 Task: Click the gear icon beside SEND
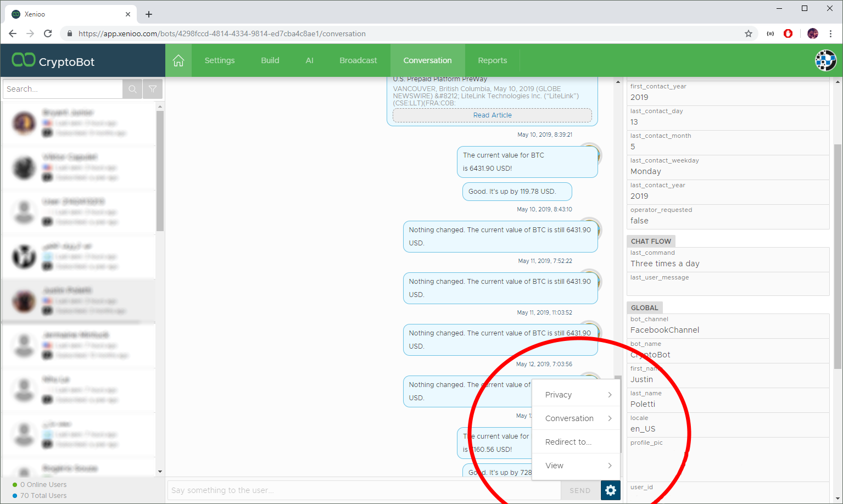point(611,490)
